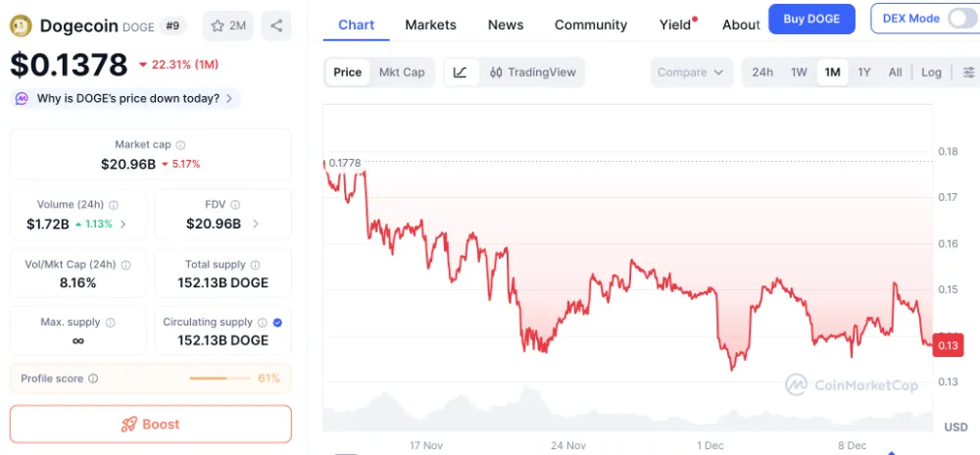Expand the Volume (24h) details chevron
980x455 pixels.
(x=123, y=224)
